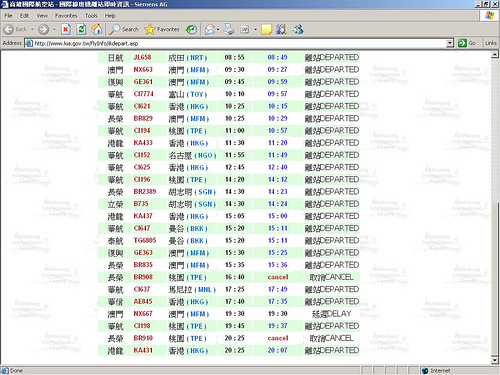Image resolution: width=500 pixels, height=375 pixels.
Task: Click flight number NX667
Action: pyautogui.click(x=143, y=314)
